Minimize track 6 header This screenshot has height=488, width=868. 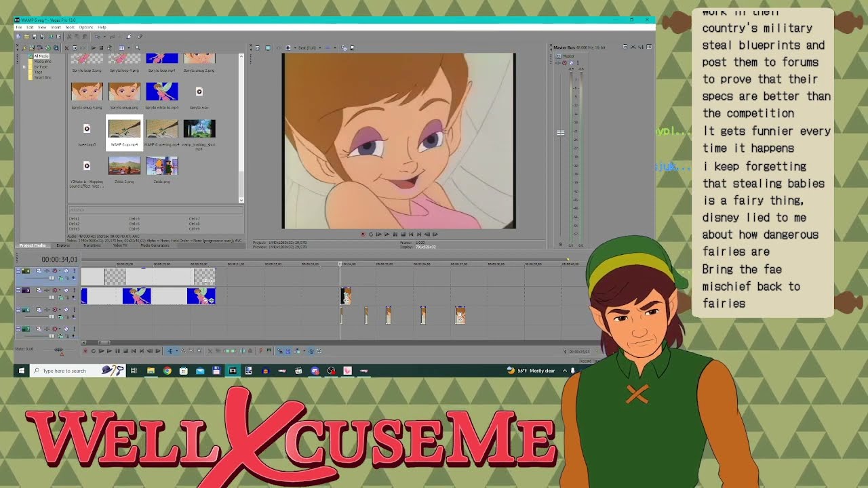(18, 308)
